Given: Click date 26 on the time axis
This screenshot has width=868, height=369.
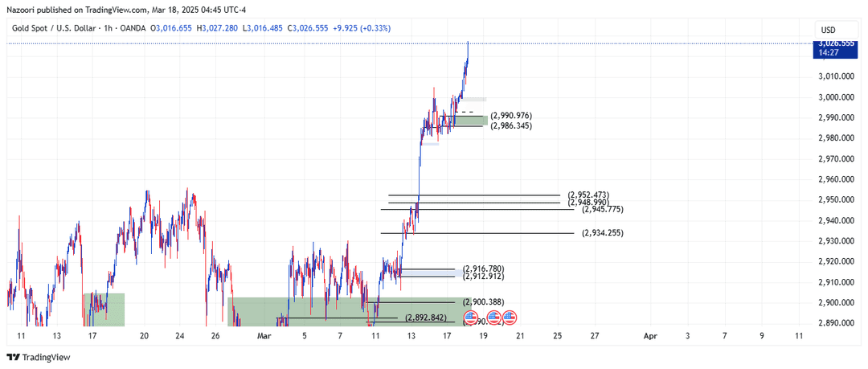Looking at the screenshot, I should (216, 336).
